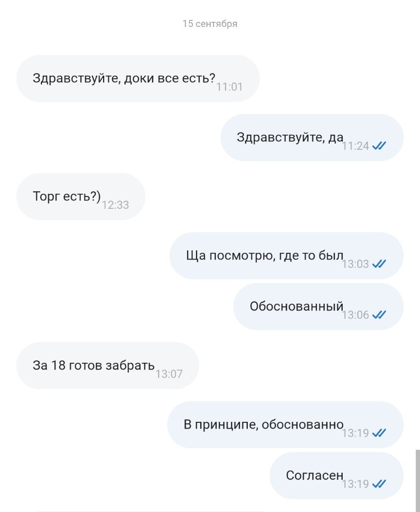
Task: Select the 'Здравствуйте, да' reply bubble
Action: pos(290,137)
